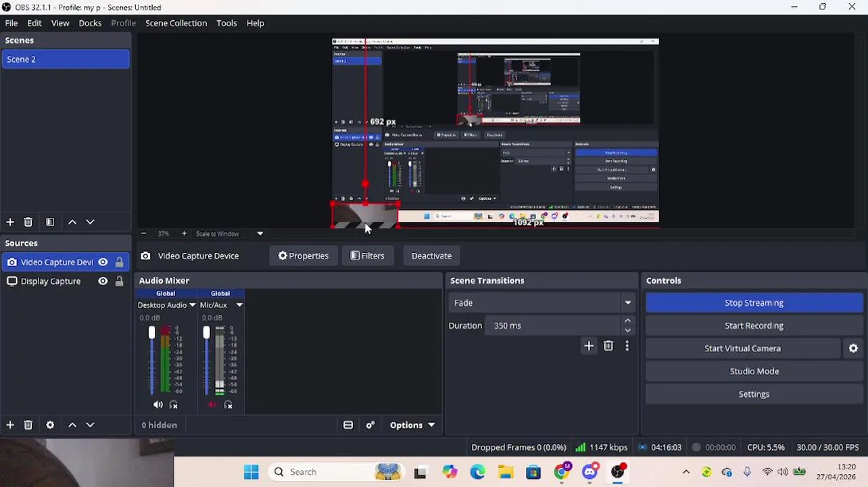Mute Desktop Audio speaker icon
Screen dimensions: 868x487
pos(158,404)
